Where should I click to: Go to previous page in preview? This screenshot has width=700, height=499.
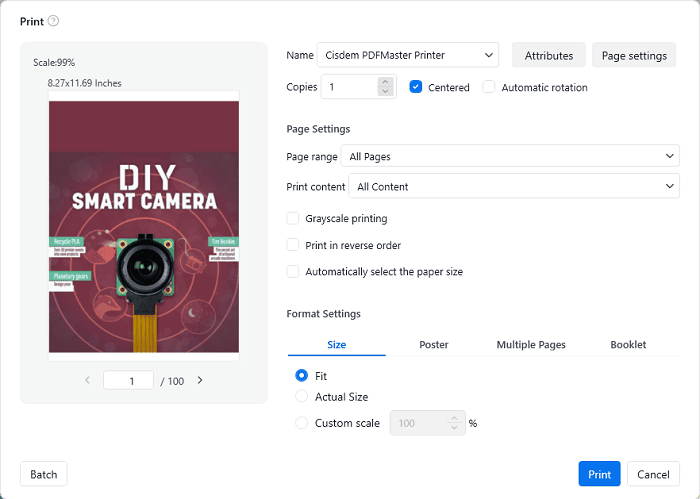(87, 380)
